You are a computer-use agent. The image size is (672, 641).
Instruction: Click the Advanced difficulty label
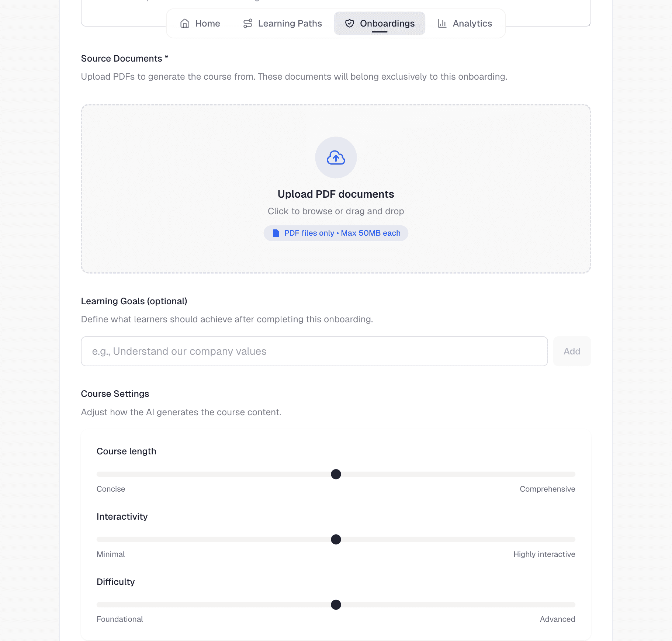tap(557, 619)
